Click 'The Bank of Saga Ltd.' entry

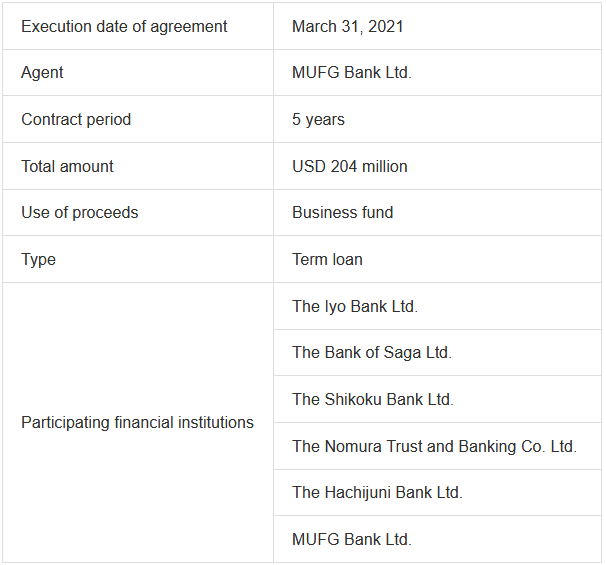(371, 352)
